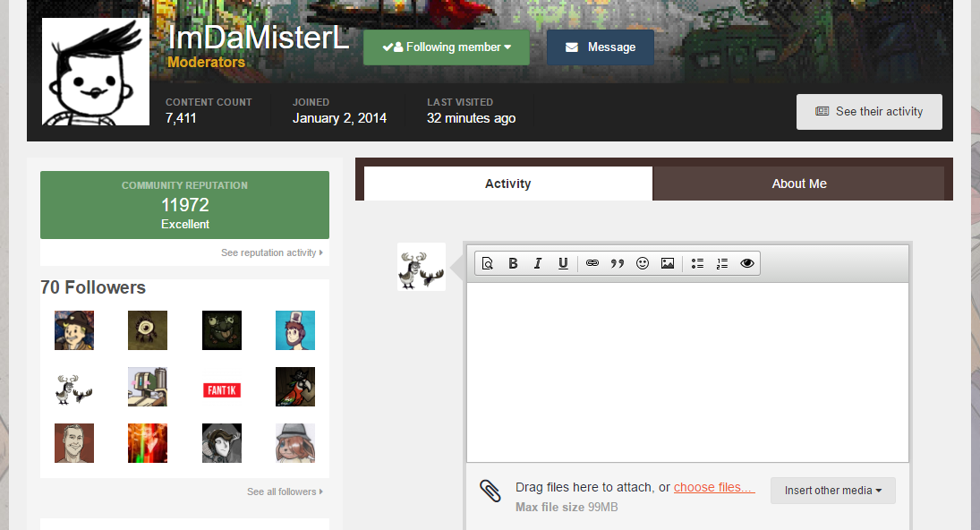Open the moose follower avatar in followers list
The image size is (980, 530).
tap(73, 387)
